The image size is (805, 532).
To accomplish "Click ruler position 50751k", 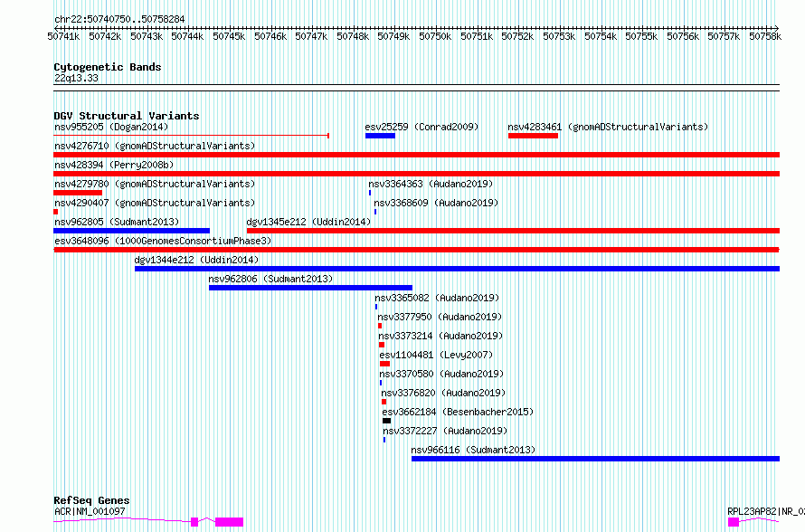I will coord(477,36).
